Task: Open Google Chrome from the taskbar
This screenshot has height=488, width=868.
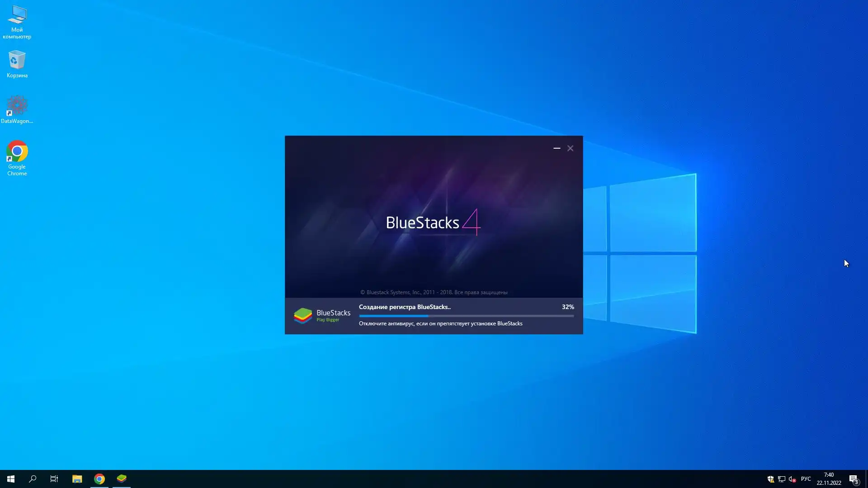Action: click(x=99, y=479)
